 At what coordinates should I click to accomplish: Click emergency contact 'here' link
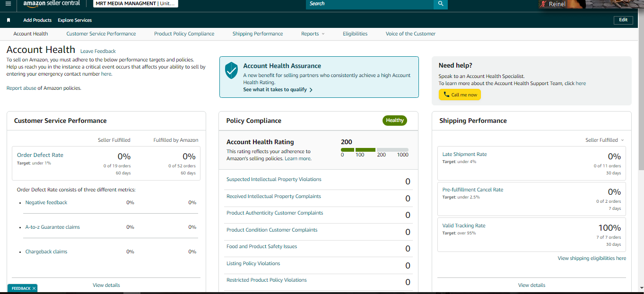click(106, 74)
